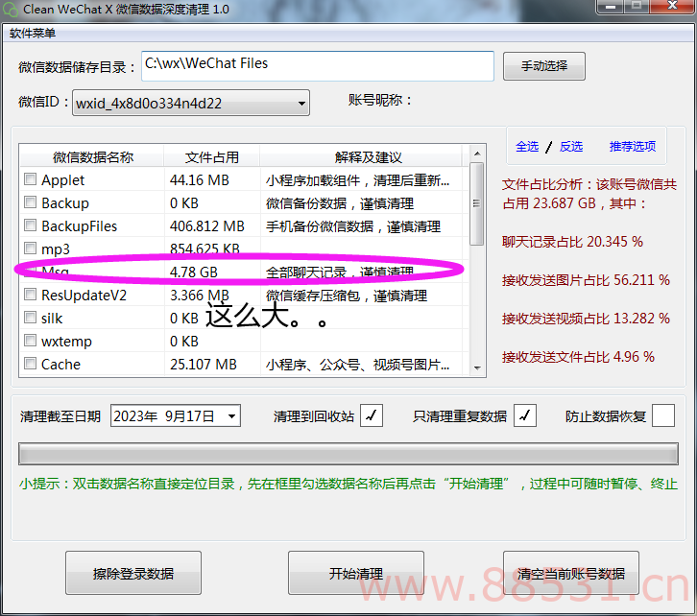Viewport: 697px width, 616px height.
Task: Check the Applet checkbox
Action: click(31, 179)
